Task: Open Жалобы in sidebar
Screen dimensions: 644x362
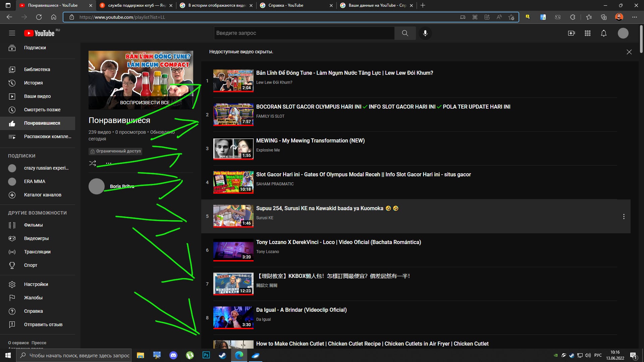Action: tap(38, 298)
